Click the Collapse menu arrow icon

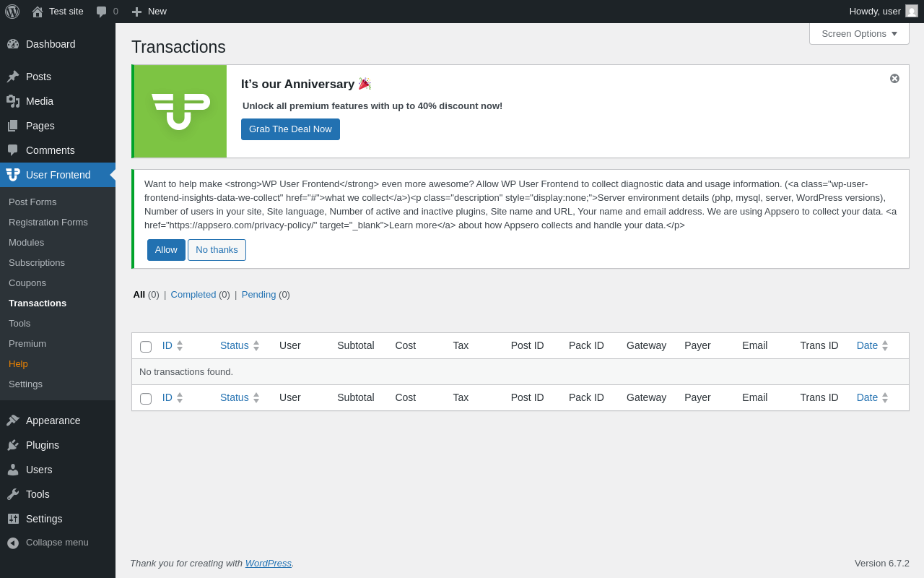pyautogui.click(x=13, y=543)
